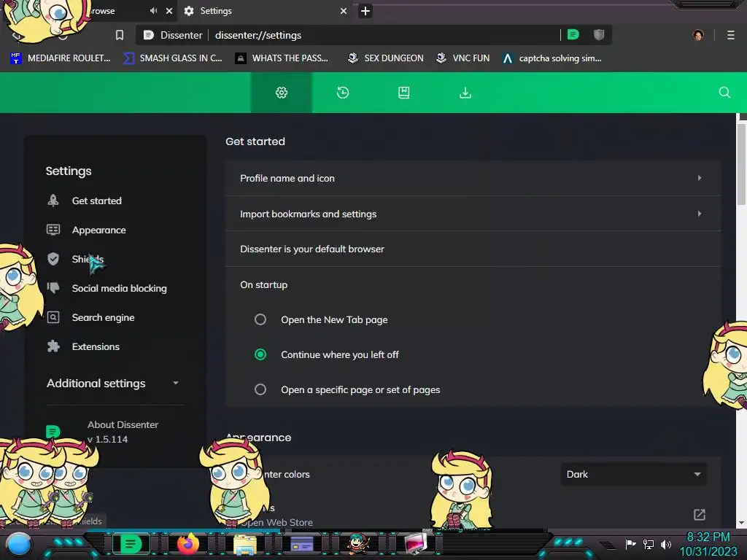
Task: Open SMASH GLASS IN C... bookmark
Action: pos(172,58)
